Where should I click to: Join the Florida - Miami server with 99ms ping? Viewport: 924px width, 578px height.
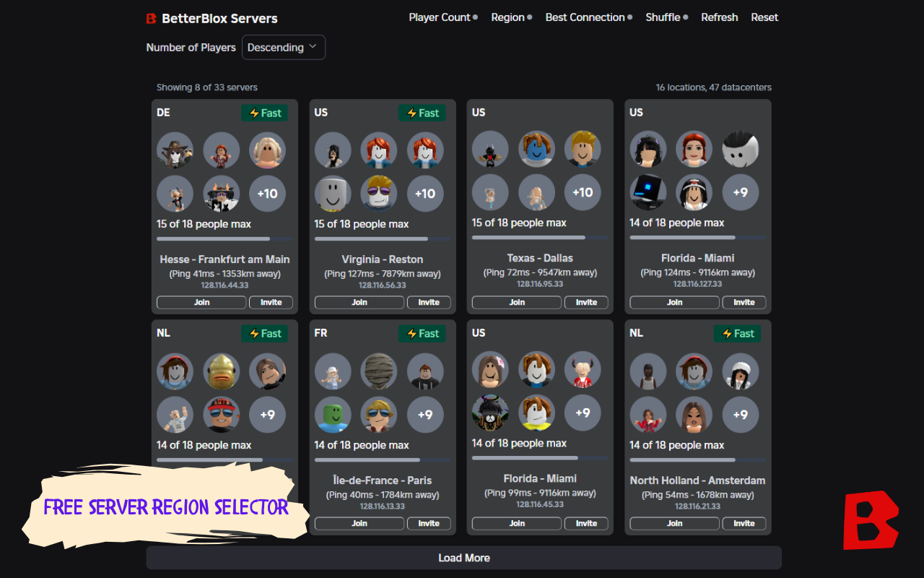click(x=517, y=524)
